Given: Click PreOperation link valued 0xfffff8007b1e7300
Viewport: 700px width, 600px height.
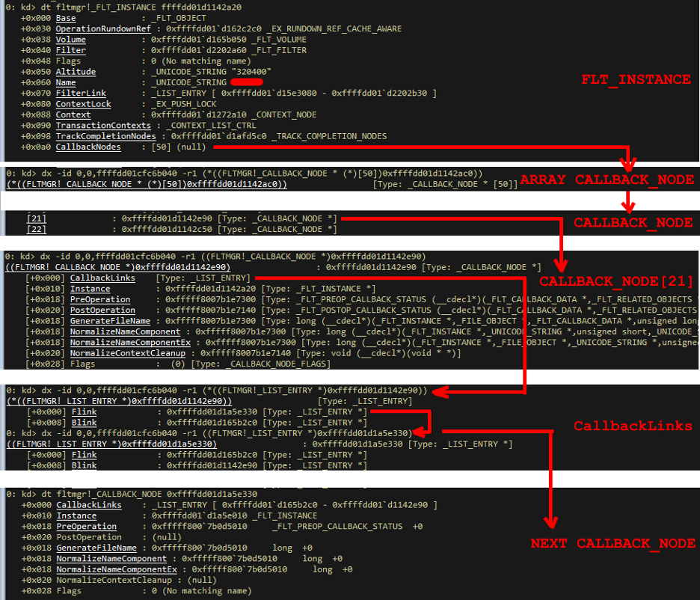Looking at the screenshot, I should tap(100, 299).
